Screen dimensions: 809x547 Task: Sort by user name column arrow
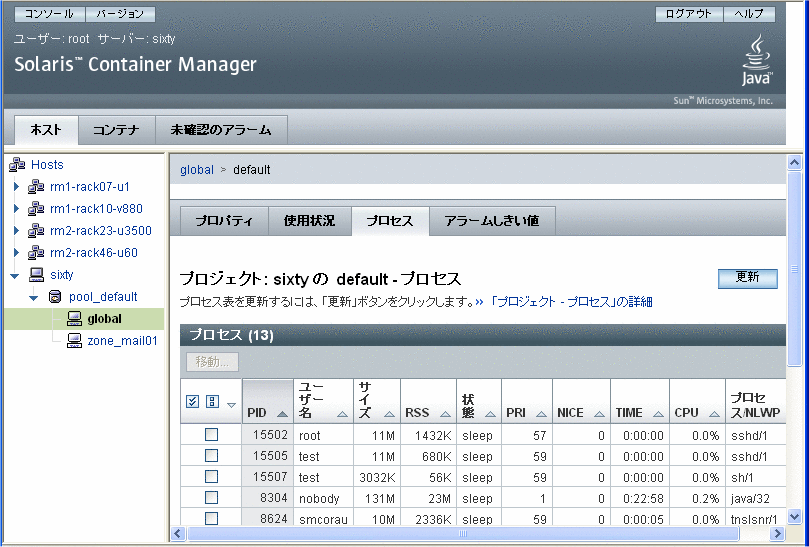tap(342, 414)
